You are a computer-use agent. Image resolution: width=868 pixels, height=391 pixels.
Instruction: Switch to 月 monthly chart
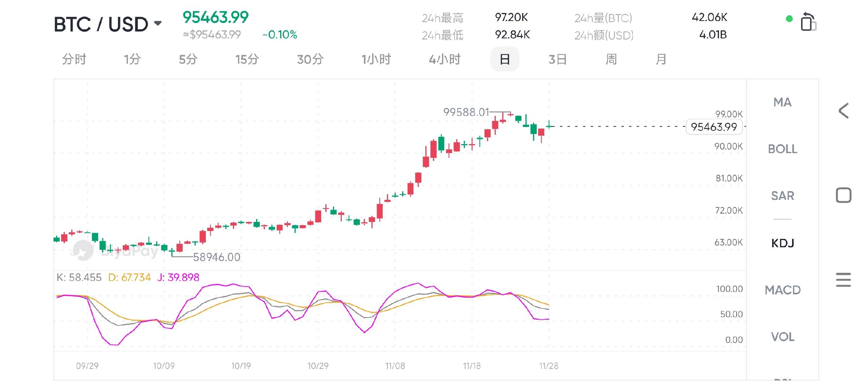click(x=661, y=59)
